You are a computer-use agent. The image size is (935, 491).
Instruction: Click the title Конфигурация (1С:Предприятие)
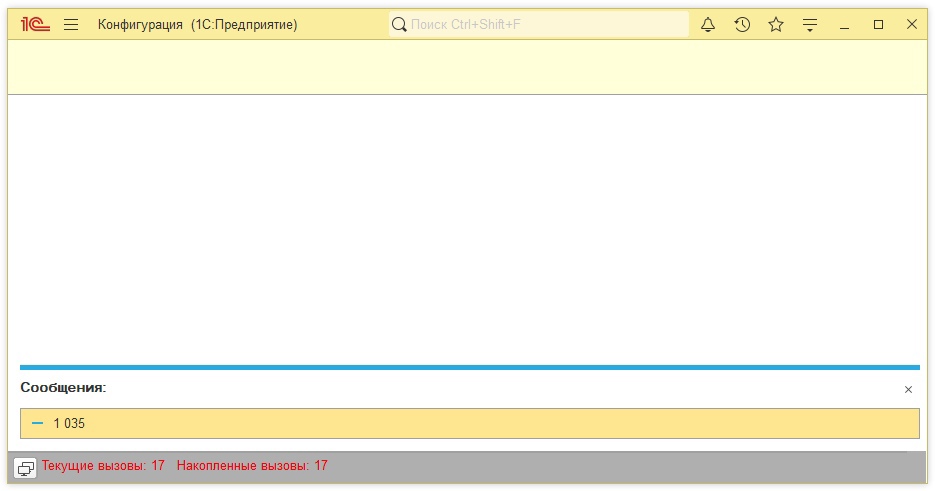click(197, 24)
